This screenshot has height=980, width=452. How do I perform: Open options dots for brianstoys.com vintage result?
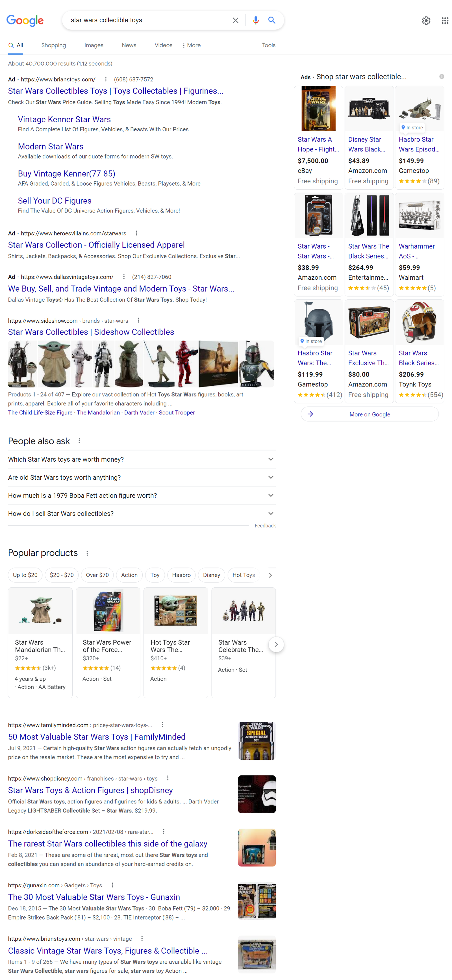pyautogui.click(x=142, y=938)
